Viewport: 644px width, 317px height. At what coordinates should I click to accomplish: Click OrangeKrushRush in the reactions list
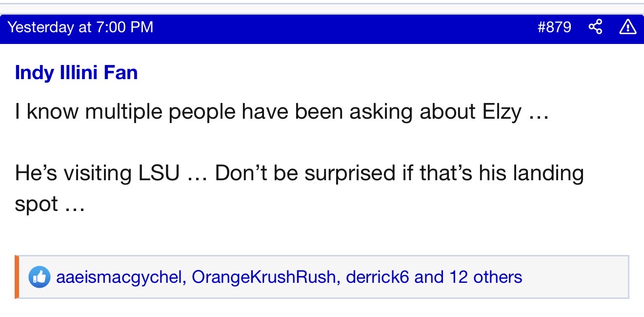pyautogui.click(x=263, y=277)
